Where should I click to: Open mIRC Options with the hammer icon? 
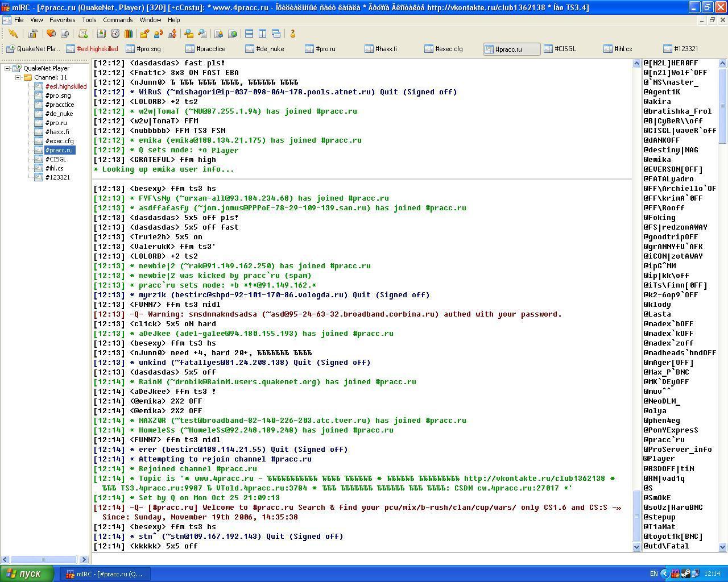point(33,34)
